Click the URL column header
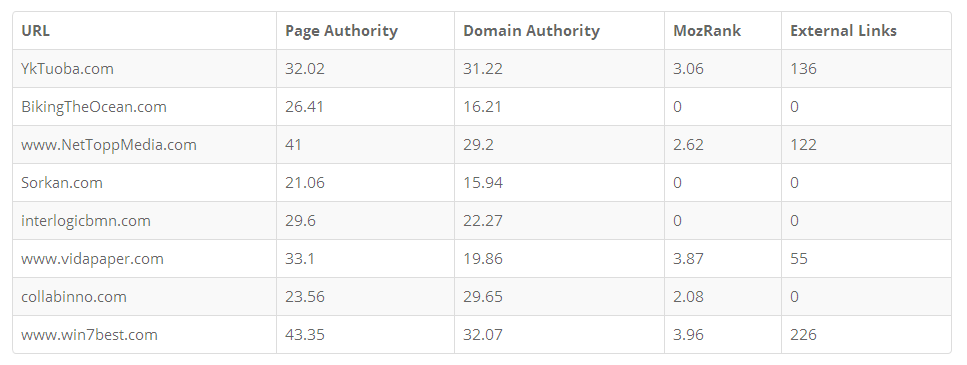Viewport: 967px width, 365px height. pyautogui.click(x=35, y=31)
